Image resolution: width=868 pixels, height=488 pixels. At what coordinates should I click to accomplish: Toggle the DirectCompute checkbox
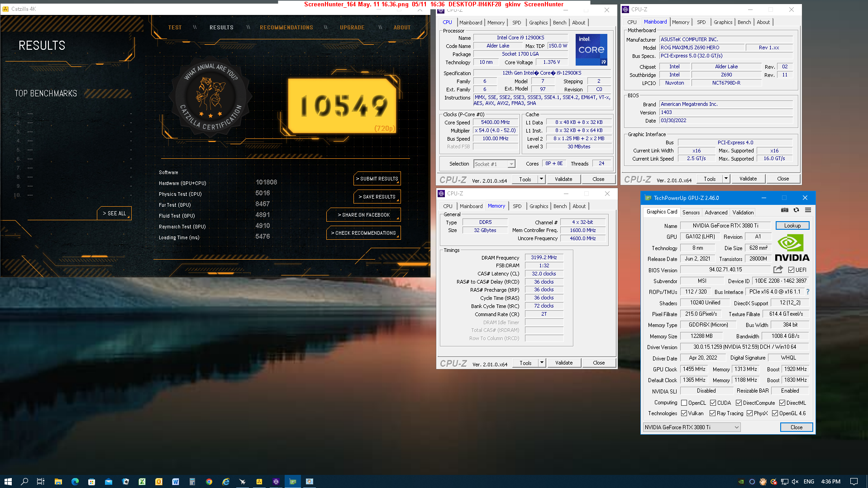pos(739,403)
